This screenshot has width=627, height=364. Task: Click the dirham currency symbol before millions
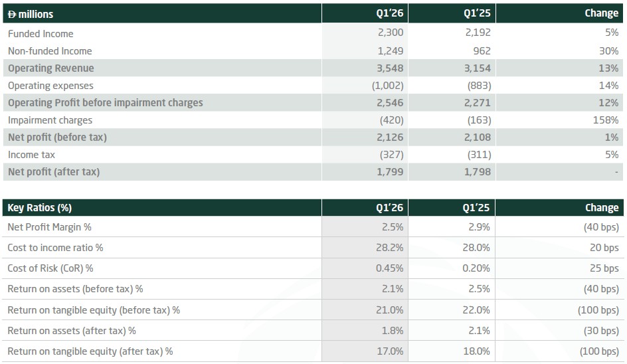[13, 14]
